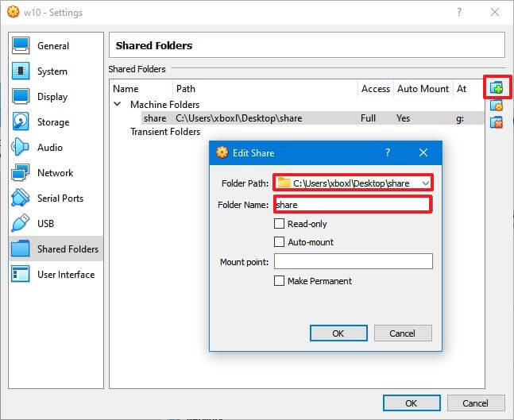Open the Storage settings category

point(56,122)
